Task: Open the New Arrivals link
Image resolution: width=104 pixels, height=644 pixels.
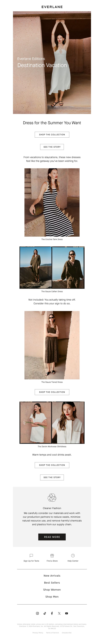Action: click(x=52, y=576)
